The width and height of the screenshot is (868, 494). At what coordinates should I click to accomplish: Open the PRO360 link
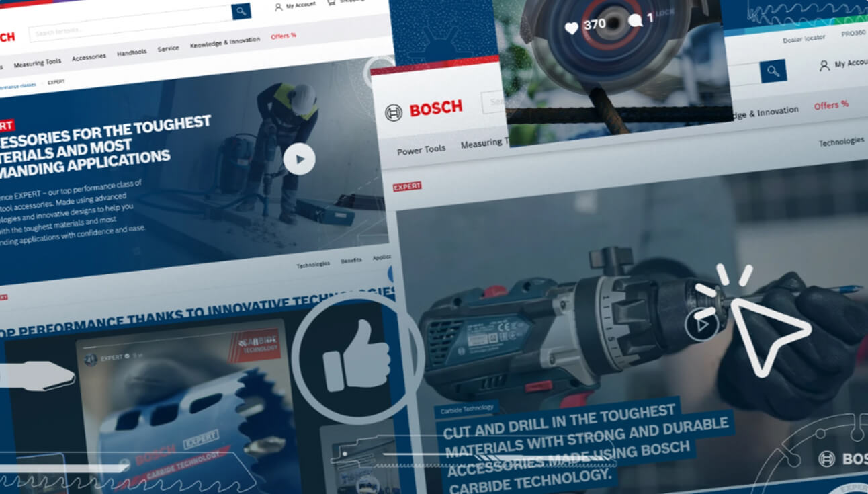(x=853, y=34)
